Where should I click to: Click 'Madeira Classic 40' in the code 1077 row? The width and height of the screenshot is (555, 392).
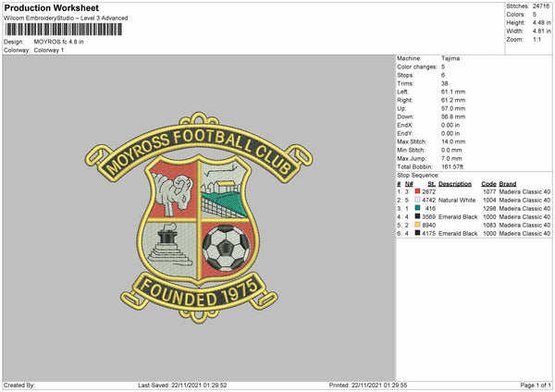point(524,191)
